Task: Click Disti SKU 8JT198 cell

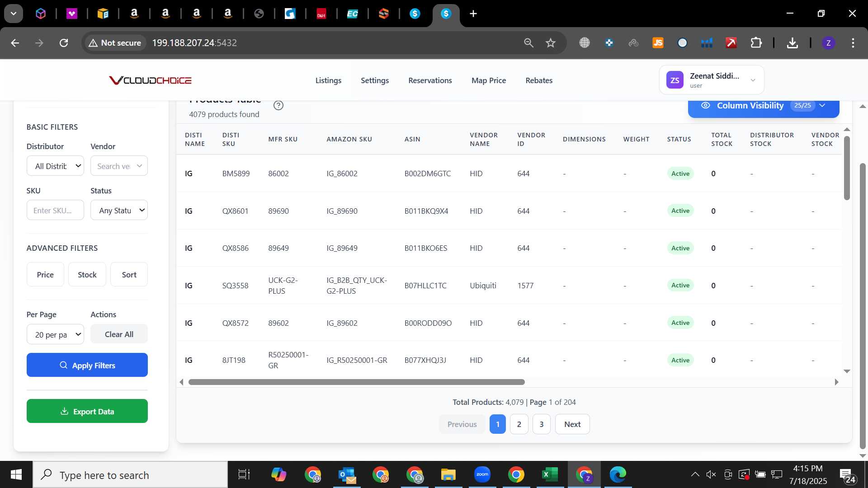Action: (233, 360)
